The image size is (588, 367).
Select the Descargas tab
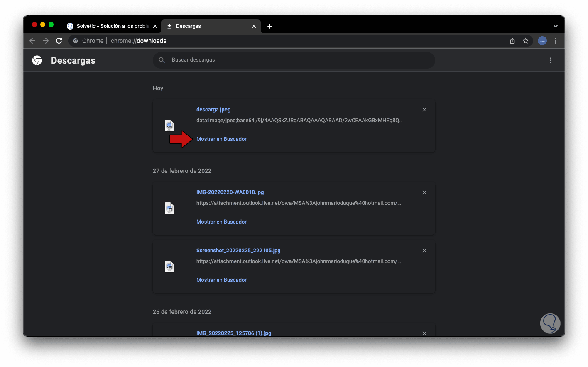(211, 26)
